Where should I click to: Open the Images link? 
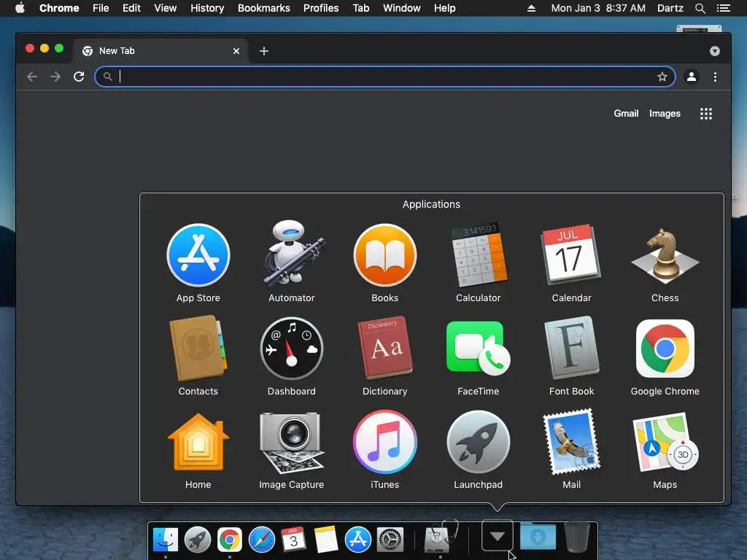coord(665,113)
